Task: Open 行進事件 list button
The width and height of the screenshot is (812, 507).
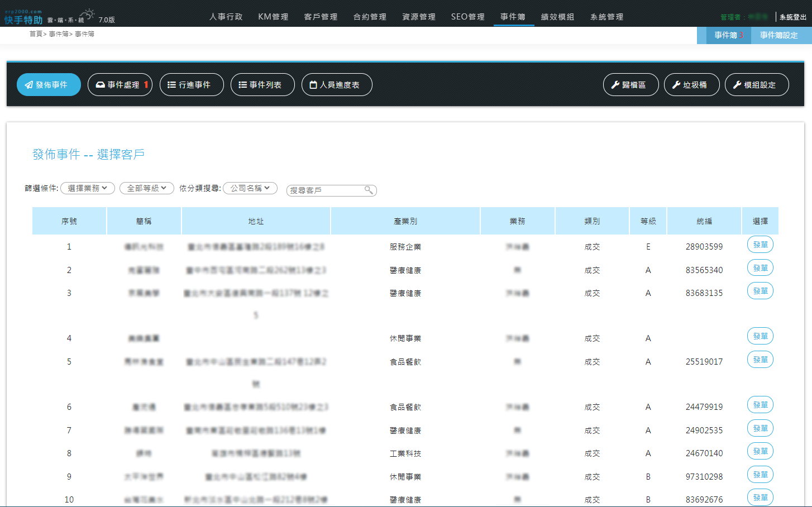Action: 192,85
